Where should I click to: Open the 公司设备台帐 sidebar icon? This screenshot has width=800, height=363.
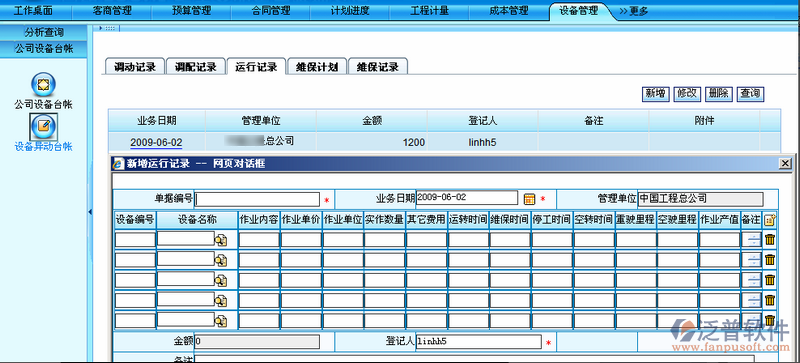click(43, 85)
